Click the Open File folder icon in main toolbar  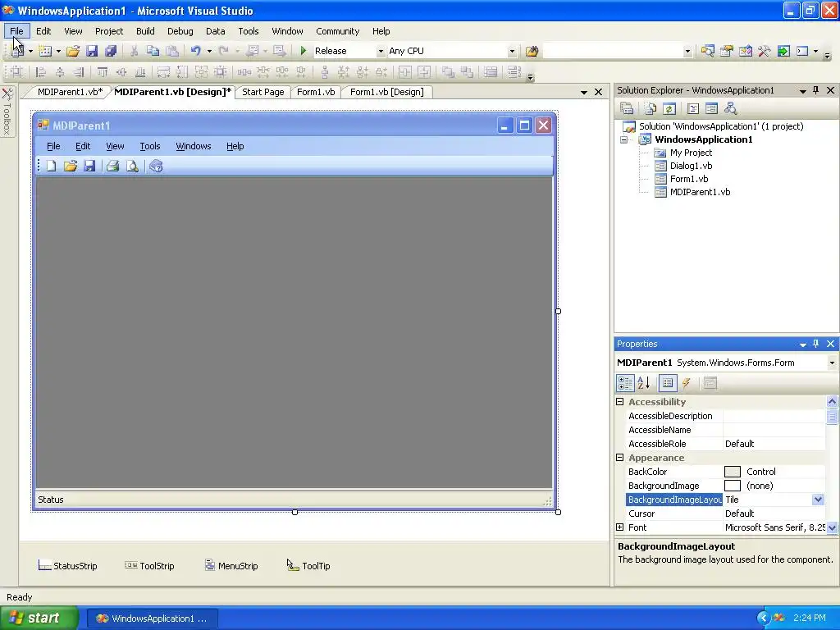[x=73, y=51]
